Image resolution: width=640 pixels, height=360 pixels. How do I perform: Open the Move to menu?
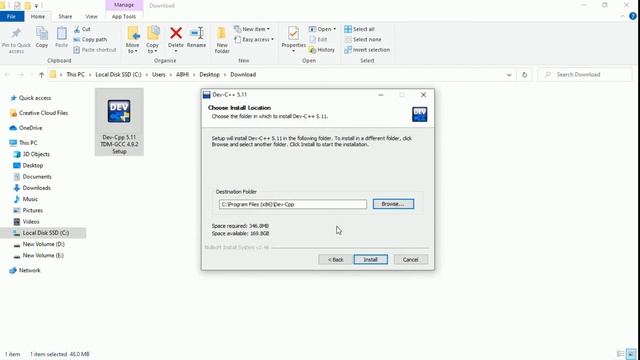[x=133, y=40]
